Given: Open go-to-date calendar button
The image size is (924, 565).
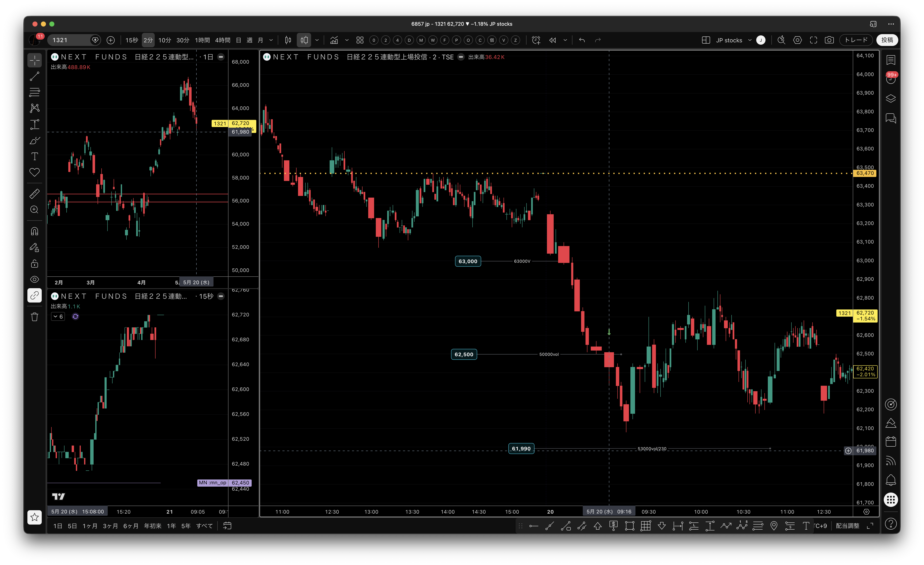Looking at the screenshot, I should pyautogui.click(x=227, y=526).
